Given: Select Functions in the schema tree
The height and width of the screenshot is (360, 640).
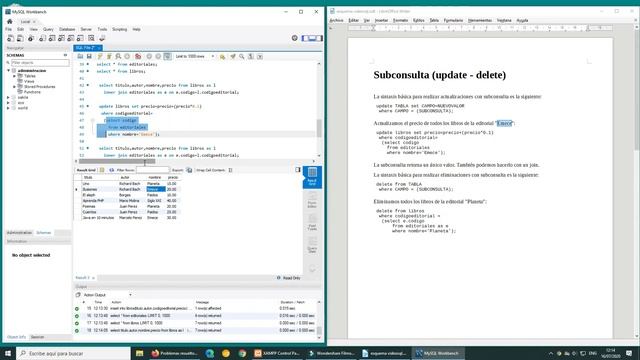Looking at the screenshot, I should point(32,92).
